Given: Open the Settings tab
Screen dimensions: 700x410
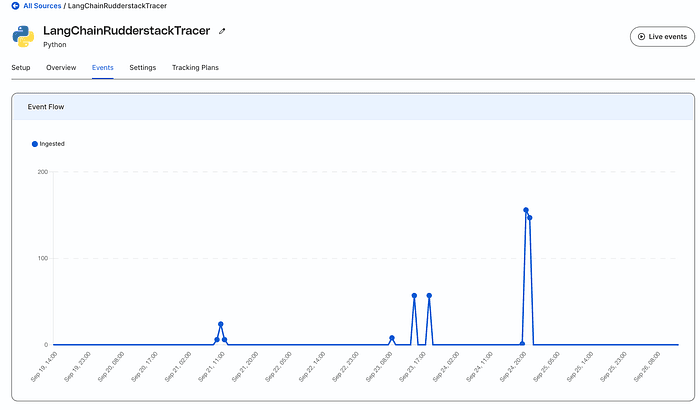Looking at the screenshot, I should click(x=143, y=67).
